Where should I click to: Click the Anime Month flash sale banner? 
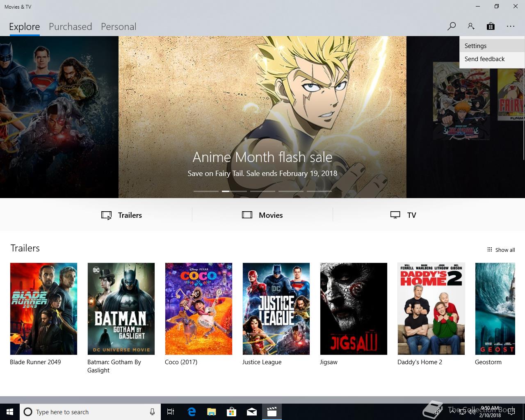[262, 117]
